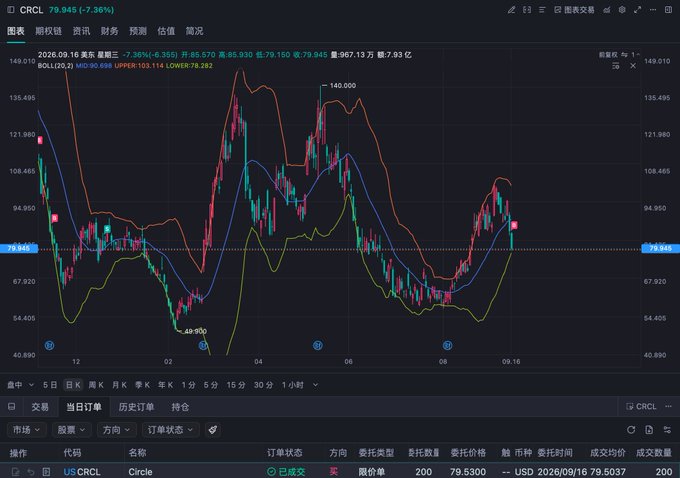Select the 1分 interval
This screenshot has height=478, width=680.
point(188,385)
